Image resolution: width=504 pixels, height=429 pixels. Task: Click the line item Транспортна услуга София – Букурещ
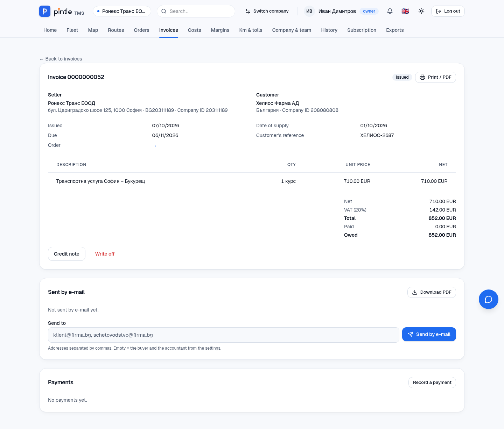click(x=100, y=181)
